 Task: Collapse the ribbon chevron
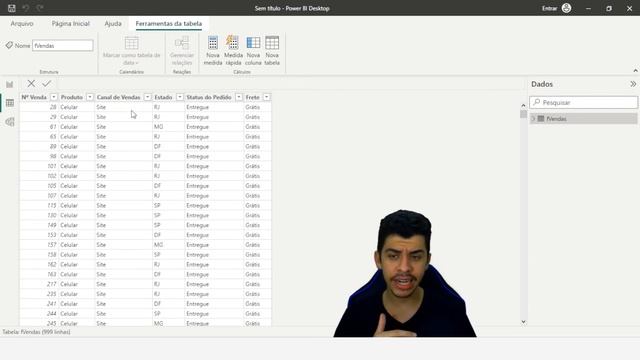click(x=636, y=71)
